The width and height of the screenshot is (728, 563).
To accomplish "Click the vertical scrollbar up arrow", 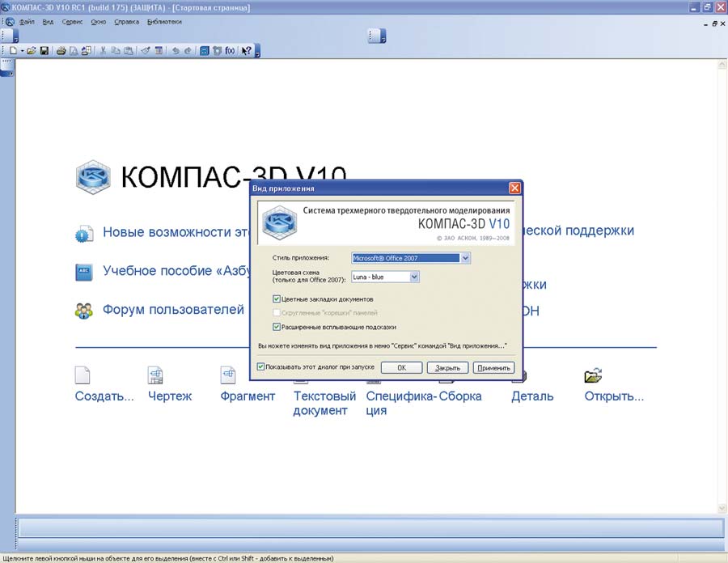I will point(722,65).
